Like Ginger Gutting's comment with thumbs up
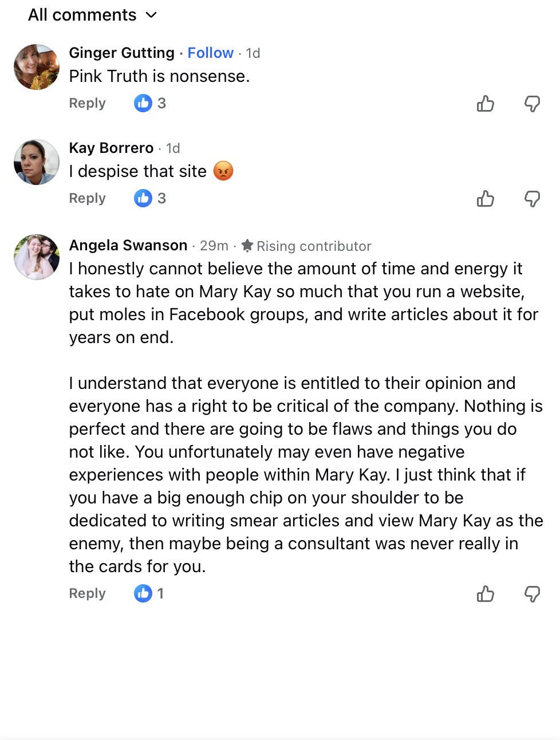 click(x=485, y=104)
